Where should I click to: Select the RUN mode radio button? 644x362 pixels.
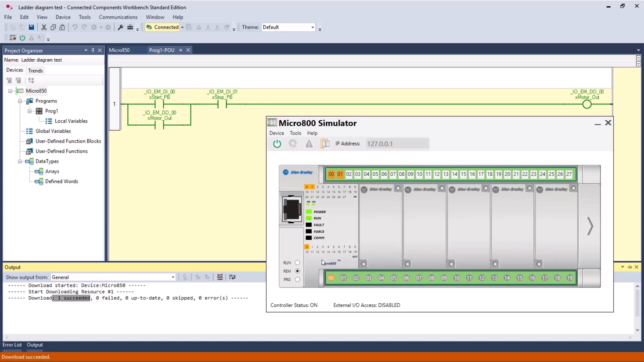point(297,263)
